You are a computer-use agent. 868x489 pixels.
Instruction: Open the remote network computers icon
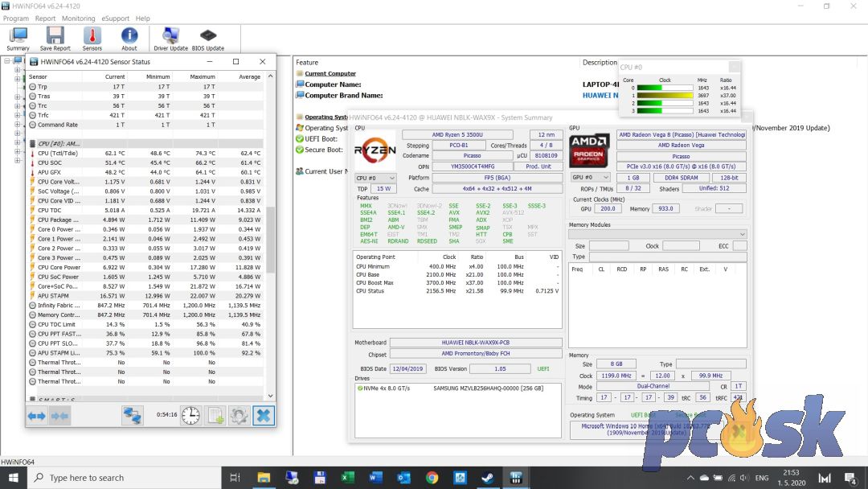click(133, 415)
